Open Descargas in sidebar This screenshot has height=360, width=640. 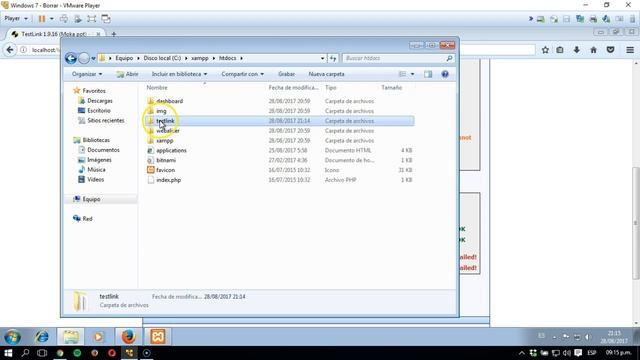click(x=100, y=100)
